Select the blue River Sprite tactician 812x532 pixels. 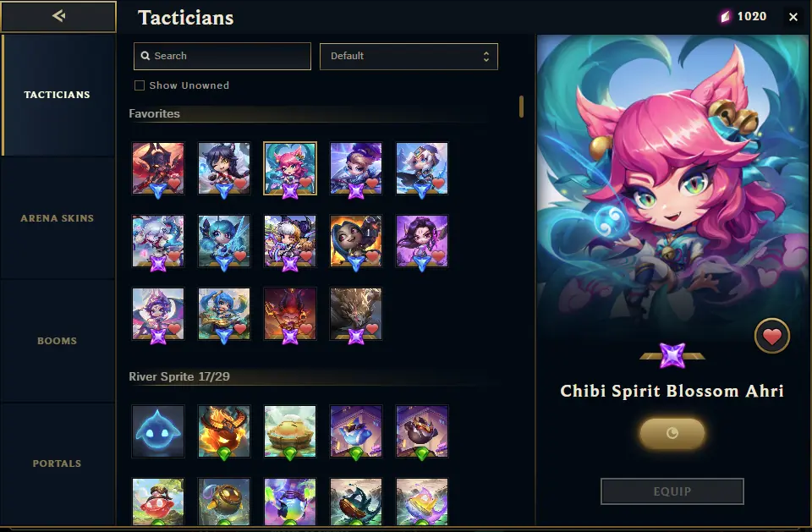[158, 431]
